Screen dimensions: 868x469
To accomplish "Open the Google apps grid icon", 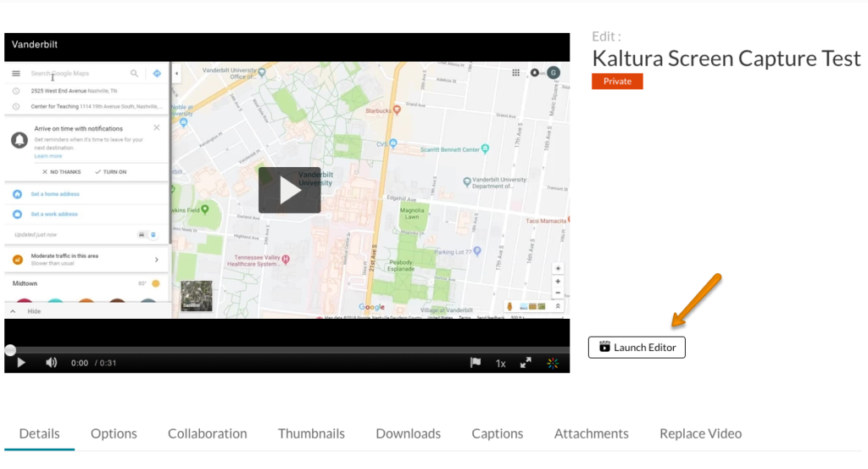I will tap(516, 73).
